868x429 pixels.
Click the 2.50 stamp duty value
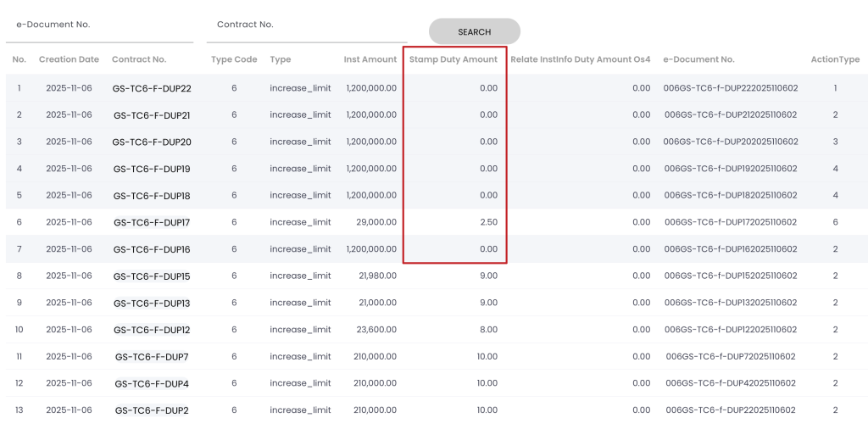coord(487,222)
